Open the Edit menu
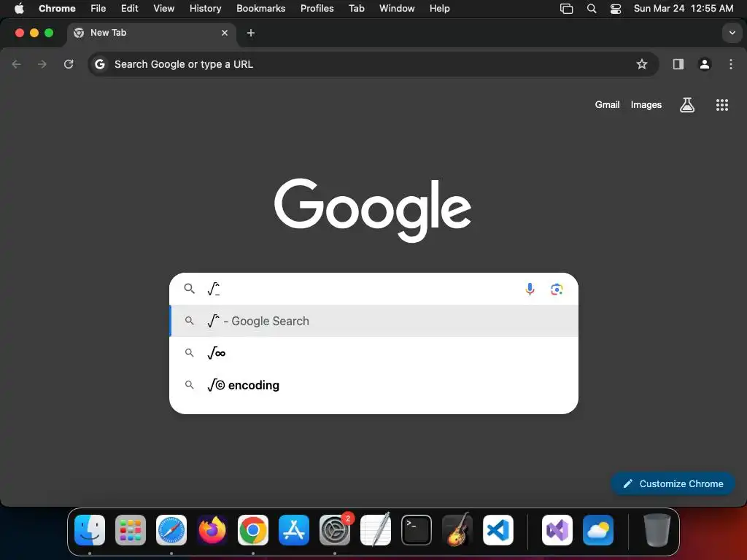 (x=129, y=8)
